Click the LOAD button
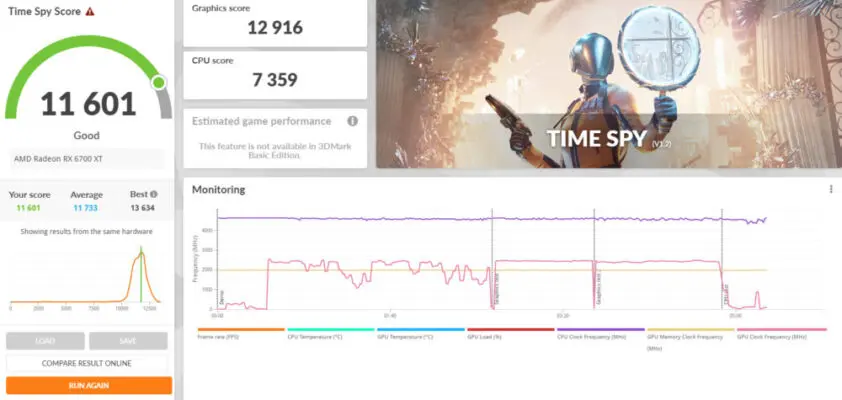 coord(45,341)
